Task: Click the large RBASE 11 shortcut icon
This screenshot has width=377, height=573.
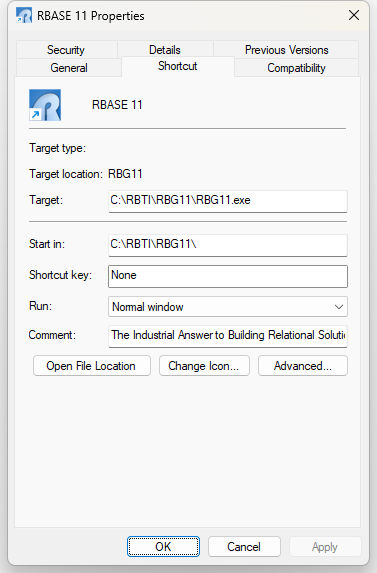Action: coord(45,105)
